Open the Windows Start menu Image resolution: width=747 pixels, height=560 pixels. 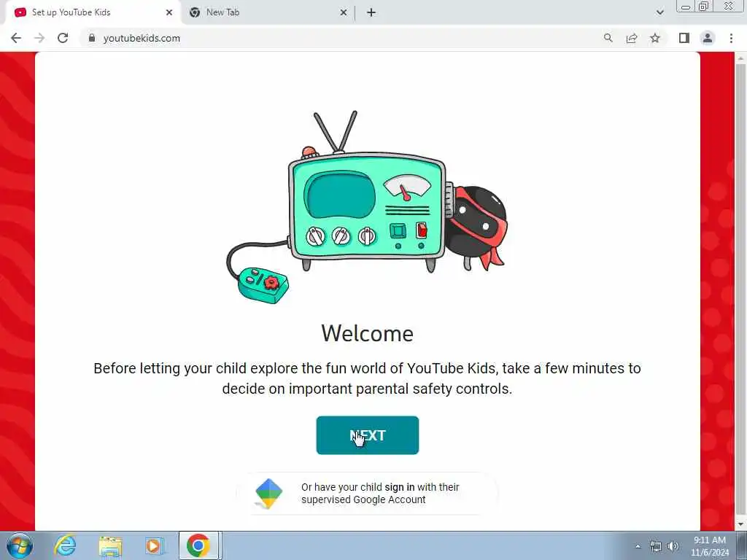click(x=20, y=545)
